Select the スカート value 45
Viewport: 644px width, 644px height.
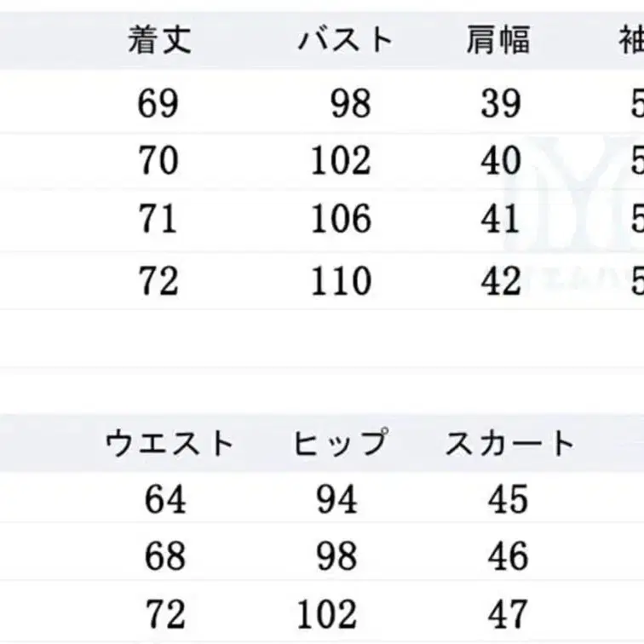point(509,499)
